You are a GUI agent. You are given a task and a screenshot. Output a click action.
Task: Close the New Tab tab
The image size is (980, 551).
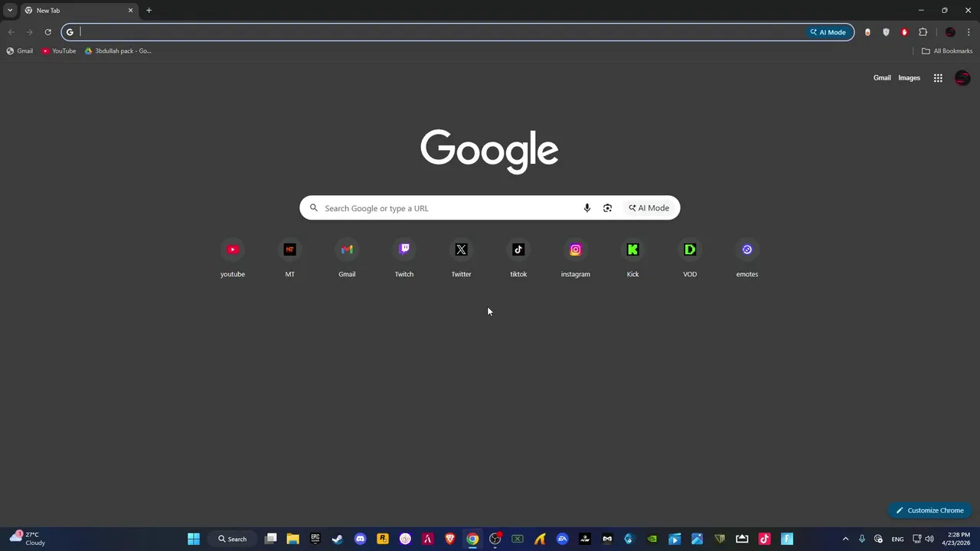coord(130,11)
